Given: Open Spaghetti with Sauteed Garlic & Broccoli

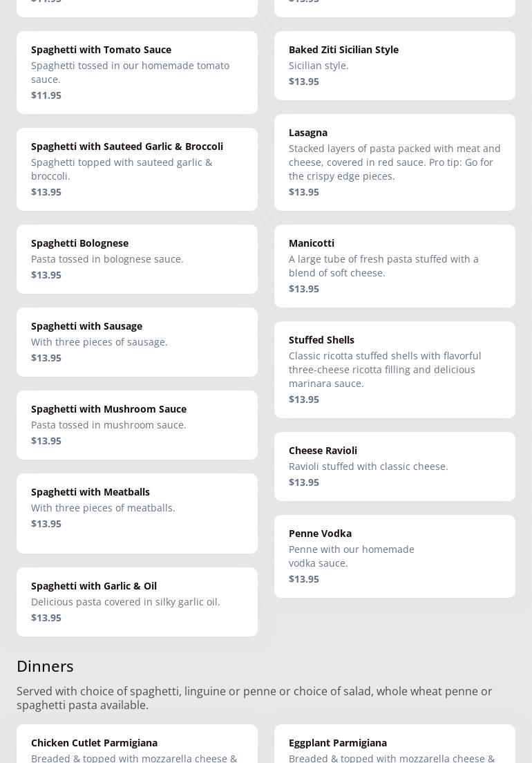Looking at the screenshot, I should 137,169.
